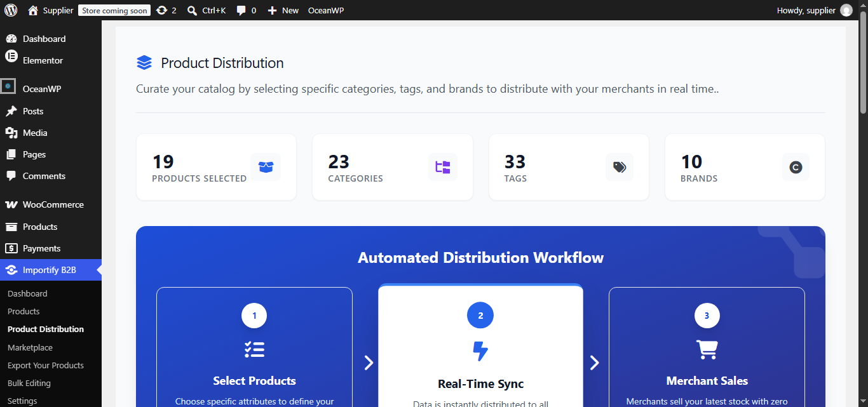Screen dimensions: 868x407
Task: Open the Ctrl+K search command palette
Action: 207,10
